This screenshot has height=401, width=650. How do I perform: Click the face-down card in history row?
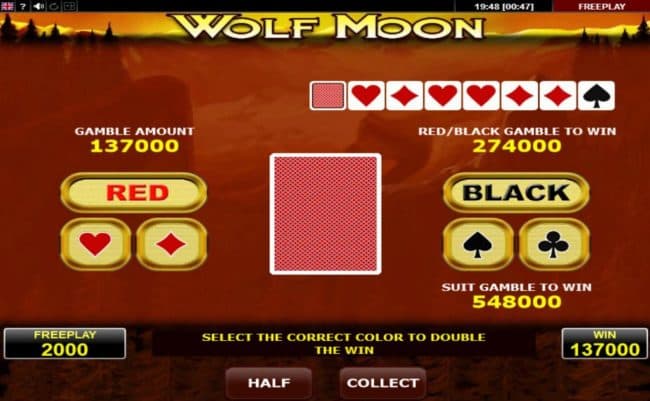click(327, 96)
